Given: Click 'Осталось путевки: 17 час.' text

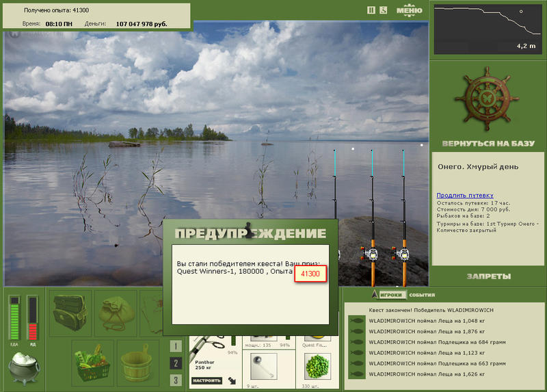Looking at the screenshot, I should point(473,202).
